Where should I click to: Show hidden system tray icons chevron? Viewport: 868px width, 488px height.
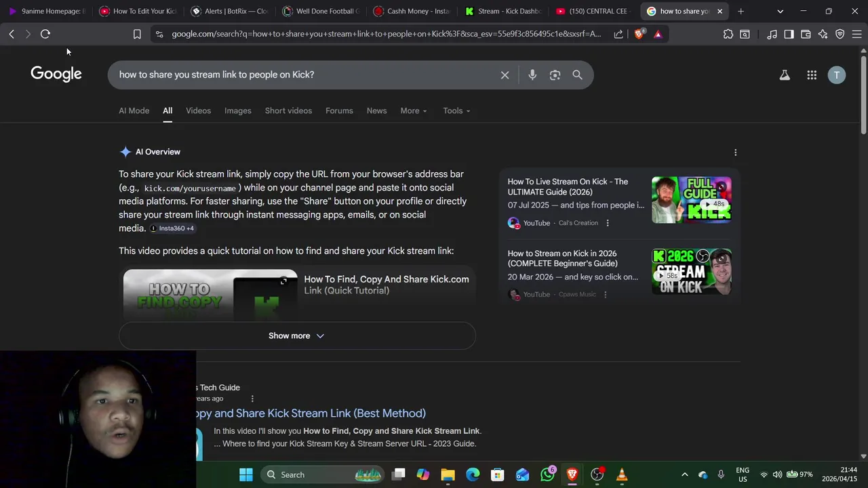(x=684, y=474)
